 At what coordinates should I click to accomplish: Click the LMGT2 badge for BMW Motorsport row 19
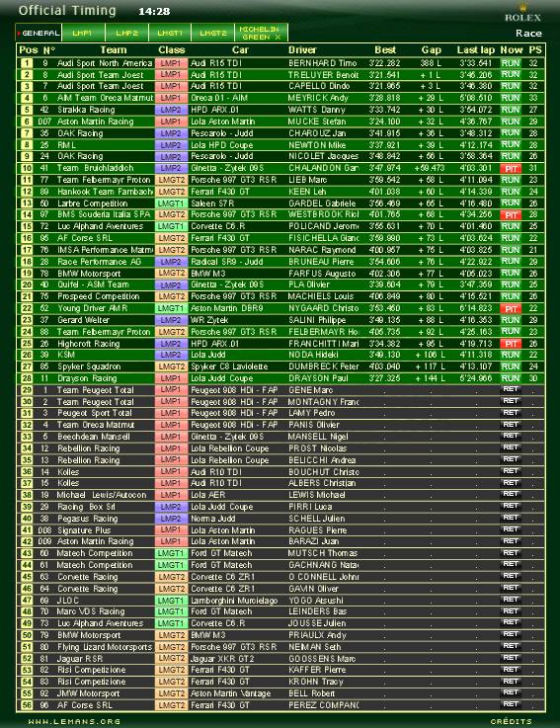pos(171,274)
